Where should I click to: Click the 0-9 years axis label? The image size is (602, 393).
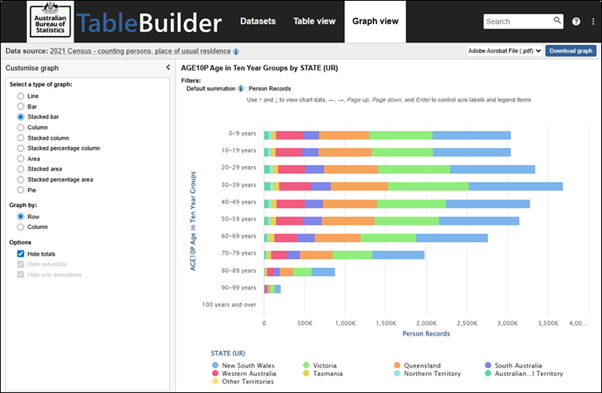click(x=242, y=134)
